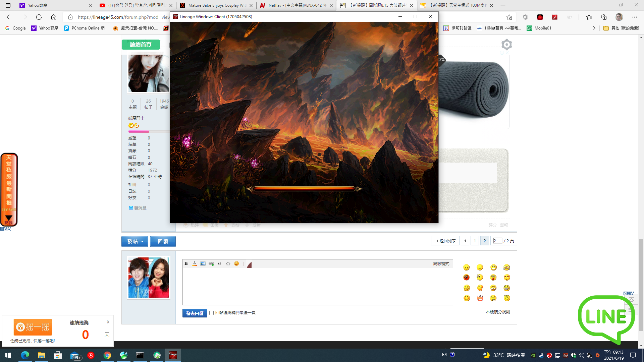Viewport: 644px width, 362px height.
Task: Insert an image into the reply
Action: pos(203,264)
